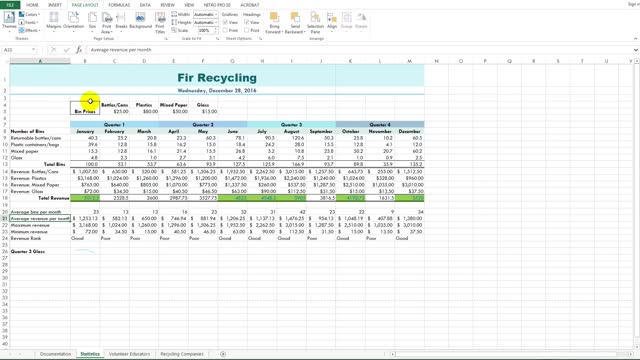Select the Documentation sheet tab
This screenshot has height=360, width=640.
(x=55, y=354)
